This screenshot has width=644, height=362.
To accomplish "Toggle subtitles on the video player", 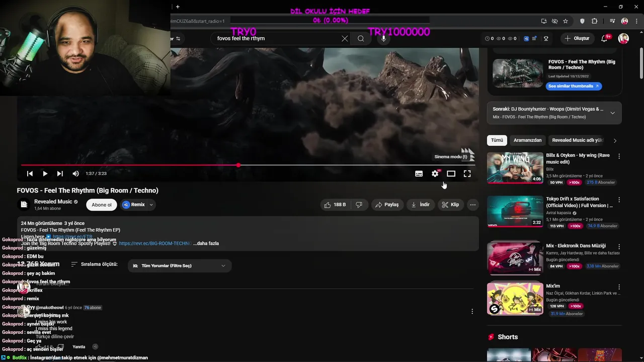I will pos(419,173).
